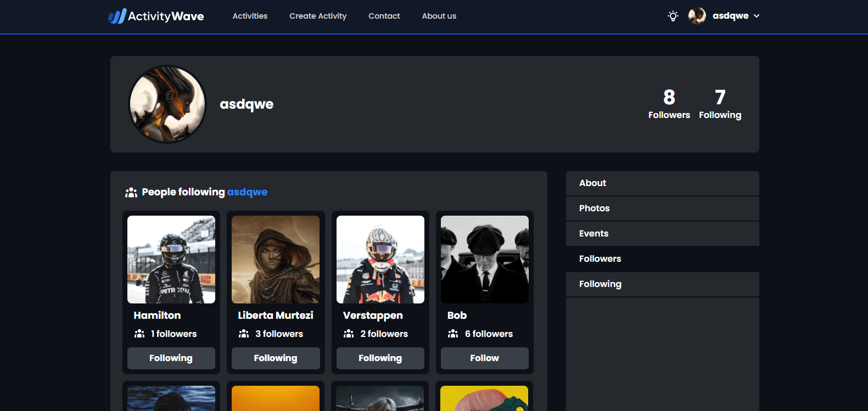Screen dimensions: 868x411
Task: Click the "3 followers" text
Action: (x=279, y=334)
